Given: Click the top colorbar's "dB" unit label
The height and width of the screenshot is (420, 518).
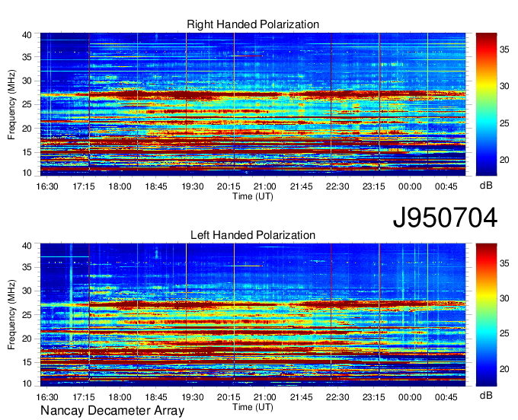Looking at the screenshot, I should pyautogui.click(x=486, y=186).
